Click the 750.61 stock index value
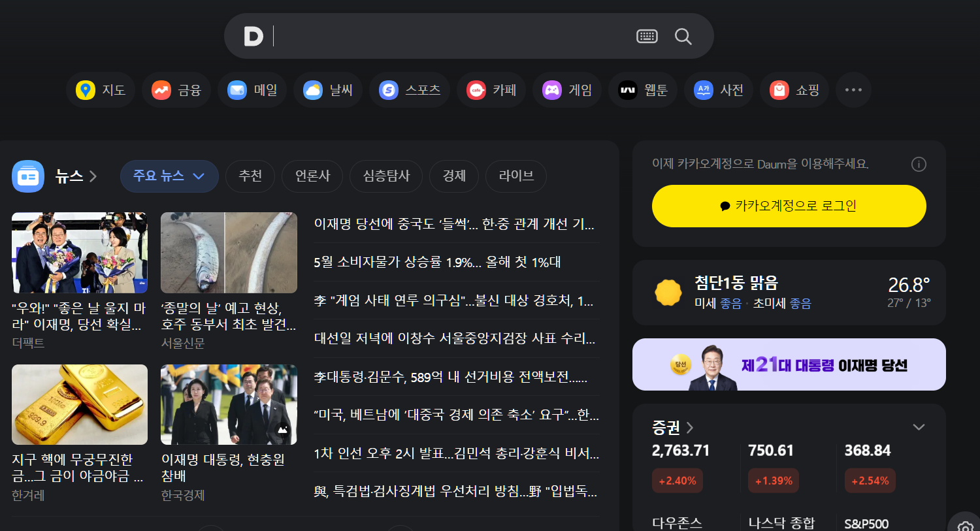 771,451
